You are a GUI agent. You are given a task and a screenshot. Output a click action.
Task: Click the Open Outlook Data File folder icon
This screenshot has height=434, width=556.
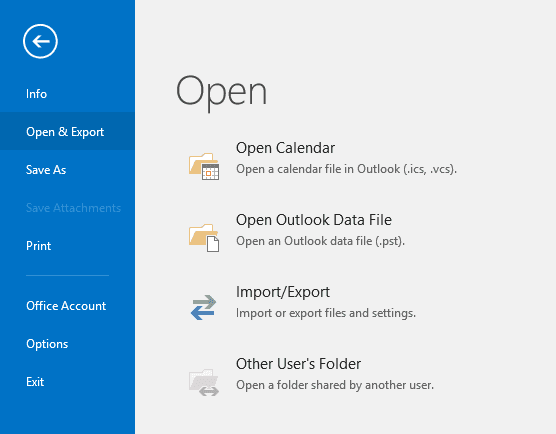(204, 238)
